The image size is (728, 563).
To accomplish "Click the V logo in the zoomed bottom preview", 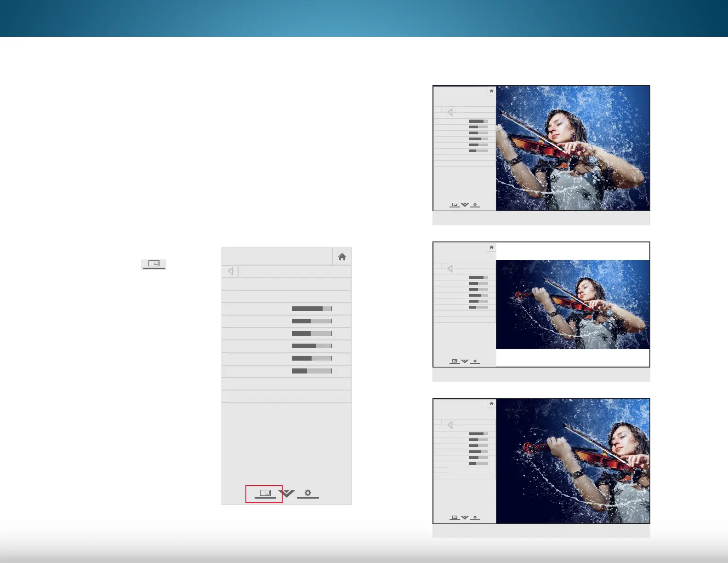I will (465, 517).
